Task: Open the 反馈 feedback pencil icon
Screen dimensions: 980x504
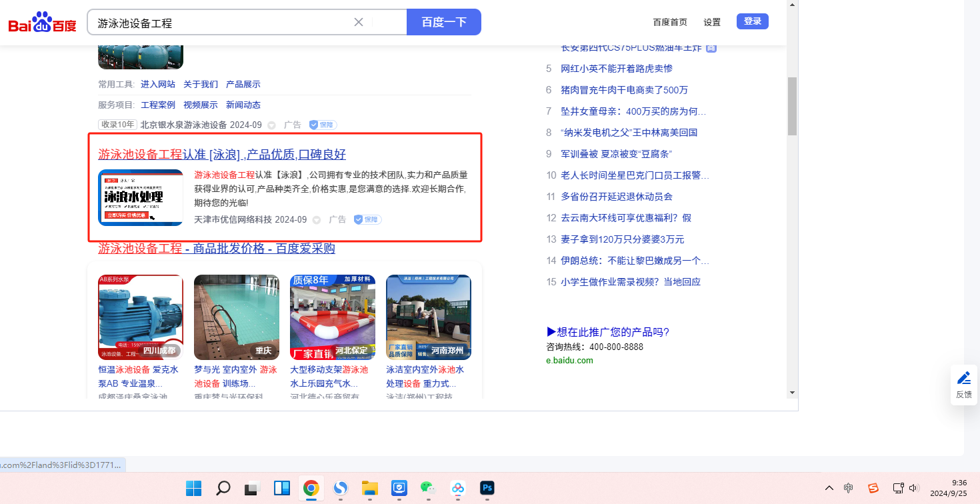Action: pos(964,379)
